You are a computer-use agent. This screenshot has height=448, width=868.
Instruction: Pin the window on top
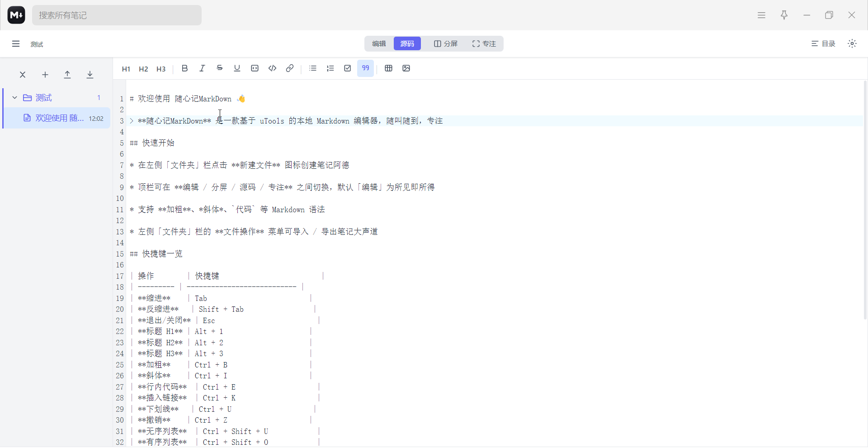pos(784,15)
